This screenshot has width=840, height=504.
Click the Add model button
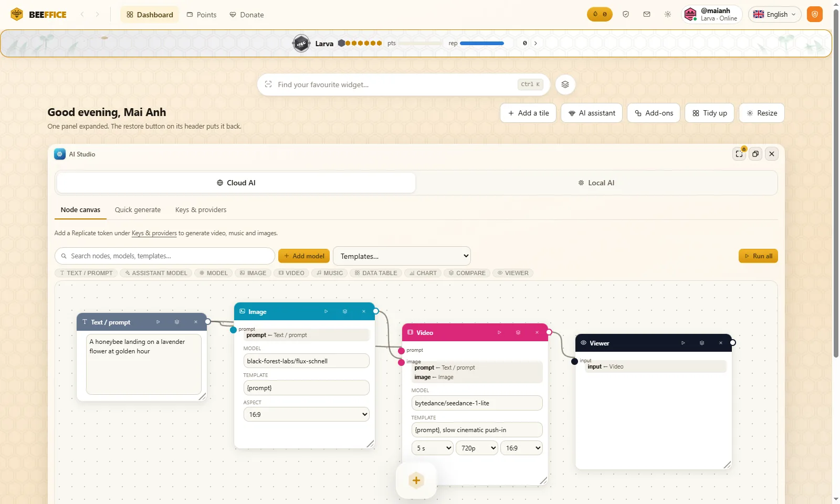click(x=304, y=256)
